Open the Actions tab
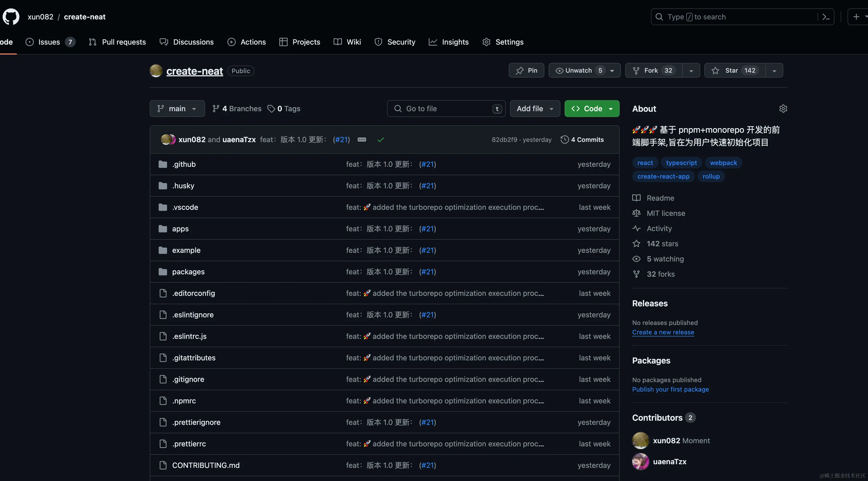Viewport: 868px width, 481px height. tap(247, 42)
